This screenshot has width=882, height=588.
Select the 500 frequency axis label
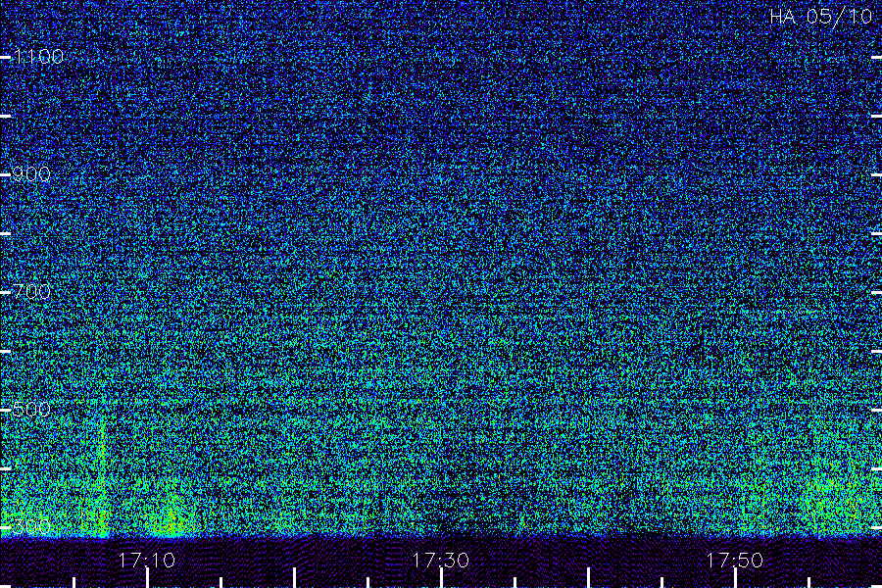point(31,410)
